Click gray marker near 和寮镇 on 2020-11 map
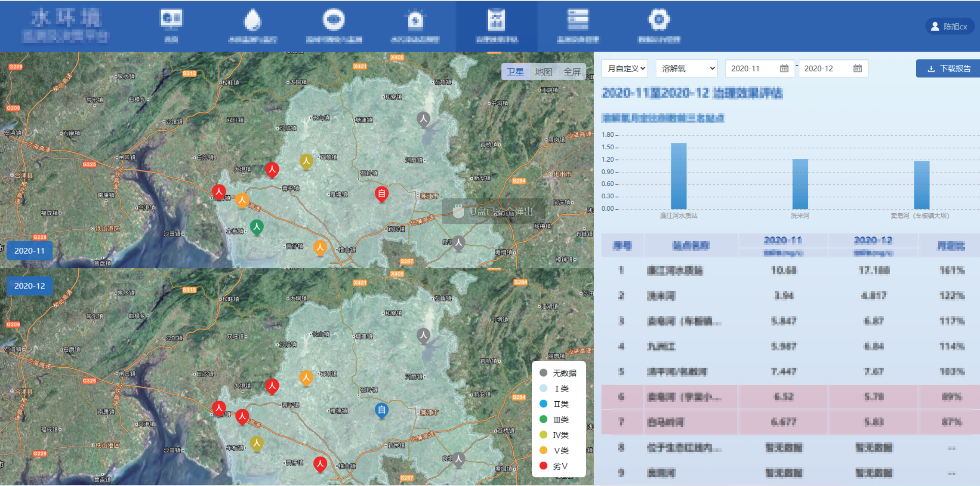The width and height of the screenshot is (980, 486). click(x=423, y=119)
